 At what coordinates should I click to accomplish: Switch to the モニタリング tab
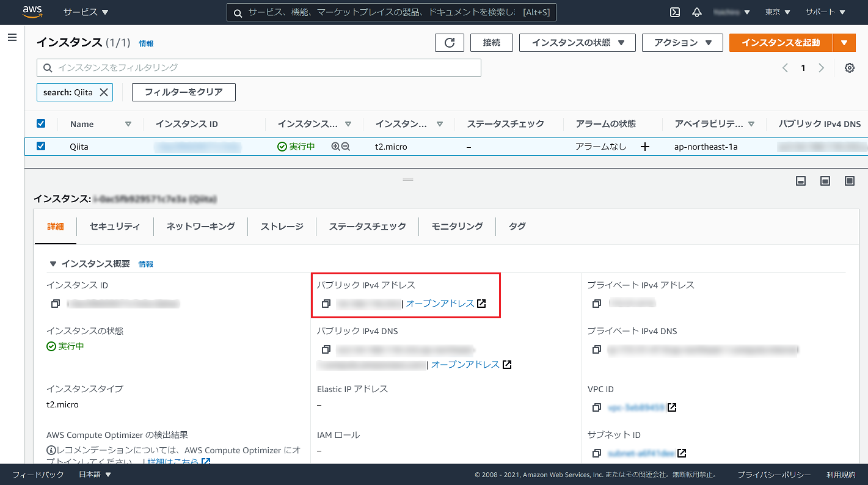pyautogui.click(x=458, y=226)
